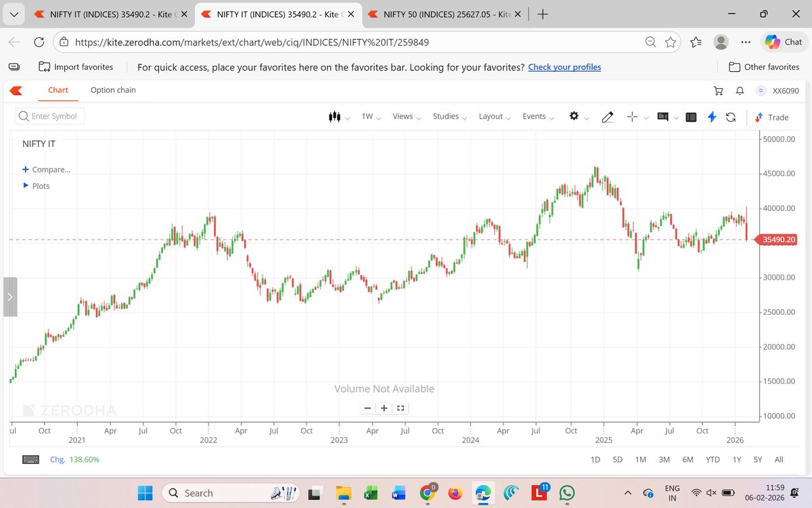Open the Layout dropdown
Viewport: 812px width, 508px height.
[x=495, y=117]
